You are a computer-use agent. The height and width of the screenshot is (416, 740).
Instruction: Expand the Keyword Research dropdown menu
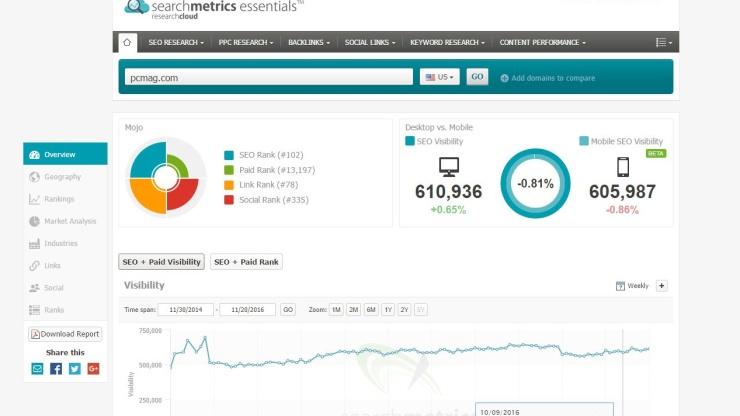447,42
